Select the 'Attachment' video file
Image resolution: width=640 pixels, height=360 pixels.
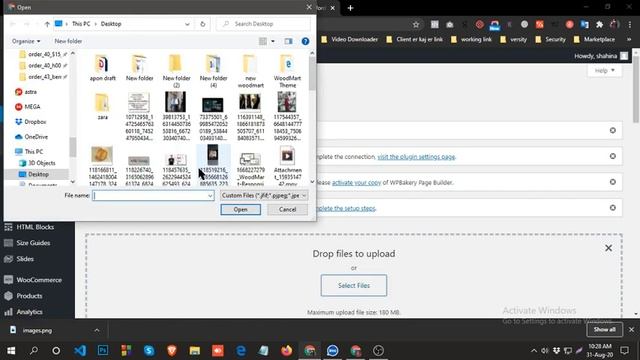pyautogui.click(x=287, y=165)
